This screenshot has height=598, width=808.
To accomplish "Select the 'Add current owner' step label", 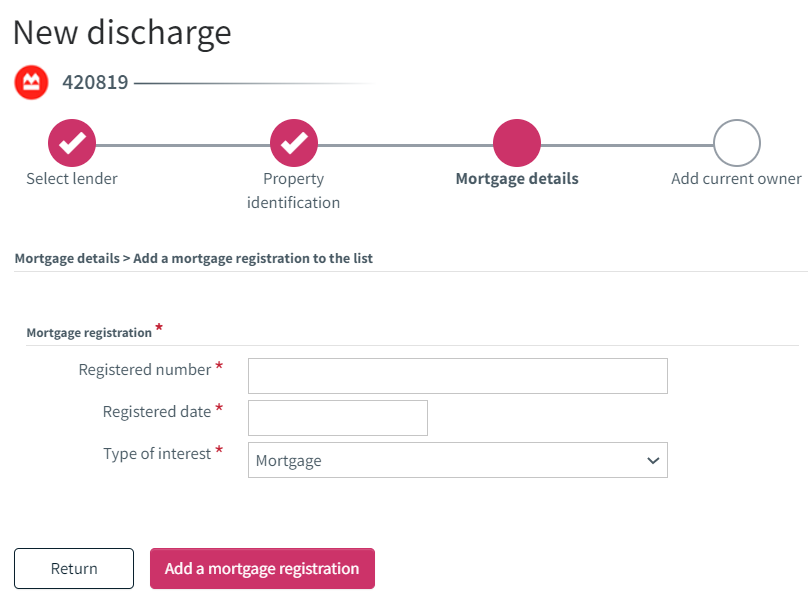I will tap(736, 178).
